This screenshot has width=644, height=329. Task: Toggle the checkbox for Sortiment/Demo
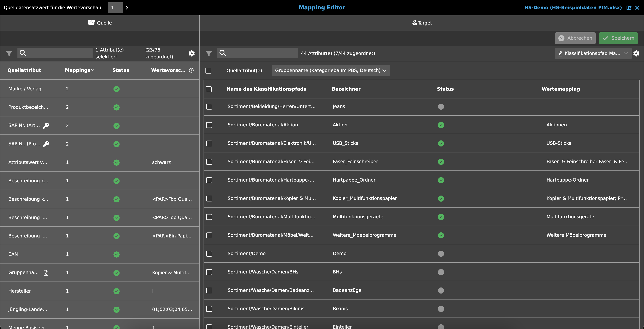(x=209, y=254)
